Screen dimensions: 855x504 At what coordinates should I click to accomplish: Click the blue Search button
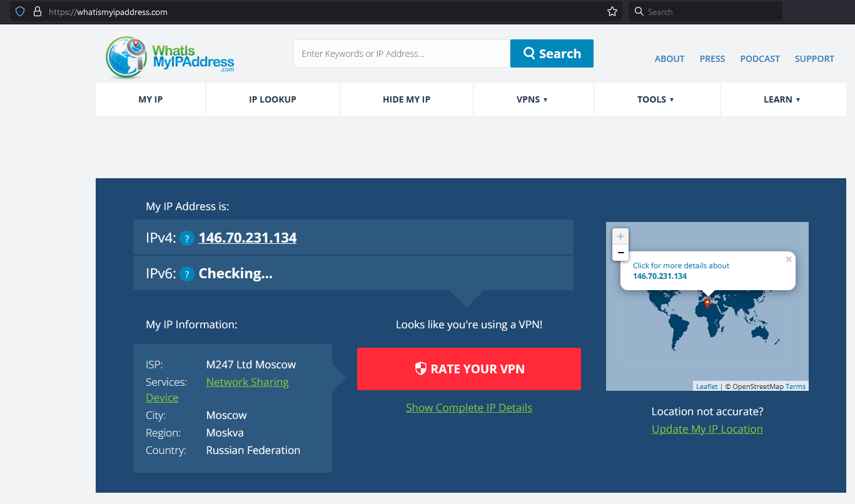click(552, 54)
